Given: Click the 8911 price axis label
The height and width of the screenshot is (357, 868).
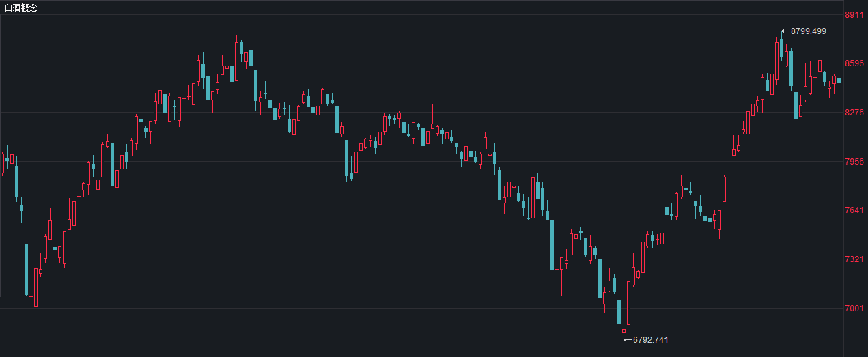Looking at the screenshot, I should point(854,15).
